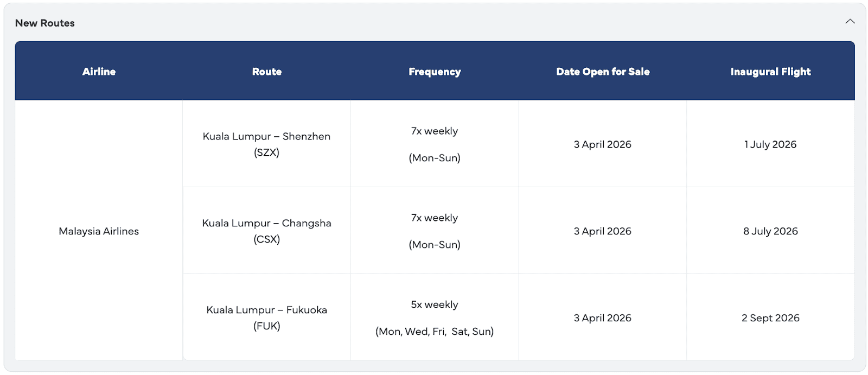
Task: Select the 1 July 2026 inaugural flight cell
Action: pos(770,144)
